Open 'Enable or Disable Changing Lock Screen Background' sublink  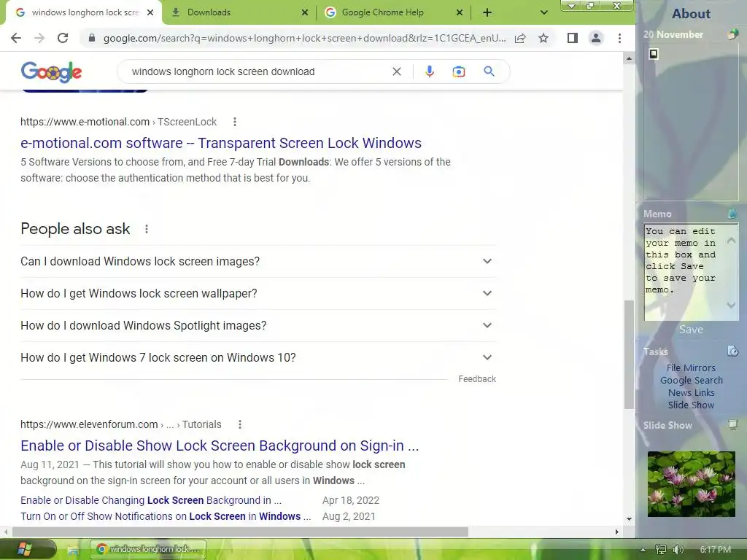click(x=151, y=500)
